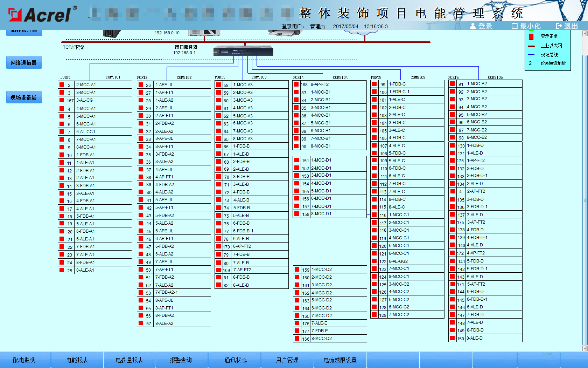Click the vertical scrollbar down arrow
Screen dimensions: 588x368
[585, 348]
